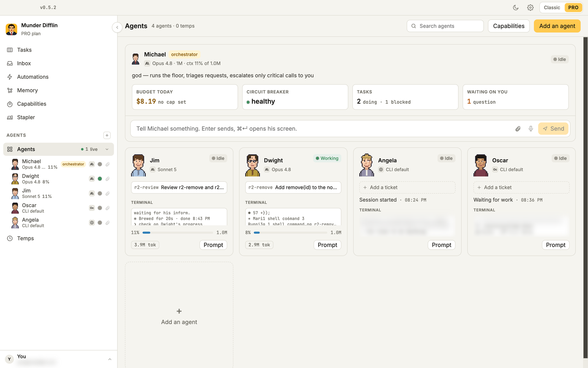Click Dwight's 8% context progress bar
This screenshot has width=588, height=368.
click(290, 233)
